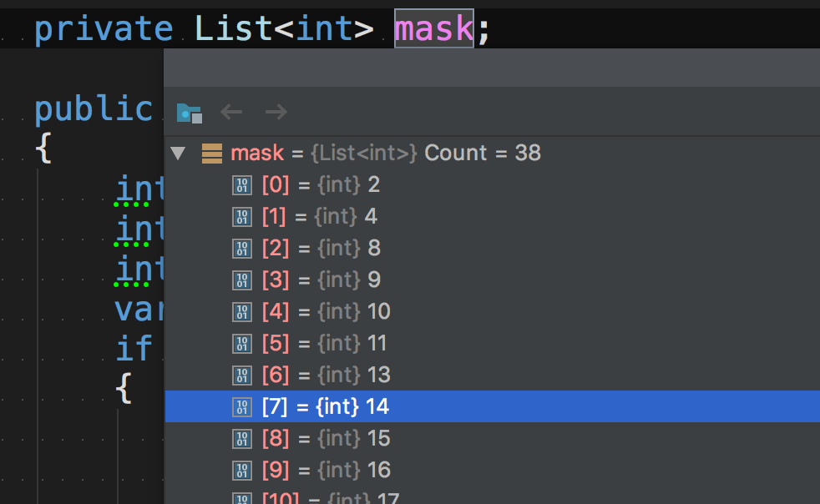Click the folder view icon in popup toolbar
The width and height of the screenshot is (820, 504).
pos(190,113)
